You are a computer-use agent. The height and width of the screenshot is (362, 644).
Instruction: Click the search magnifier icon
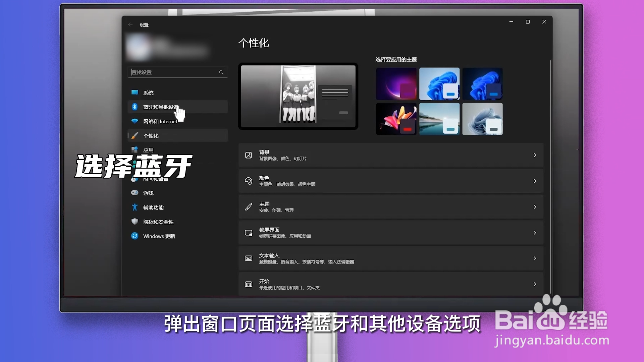221,72
